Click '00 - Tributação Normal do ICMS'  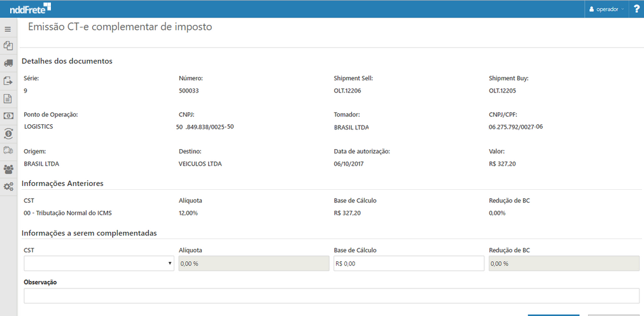tap(67, 213)
